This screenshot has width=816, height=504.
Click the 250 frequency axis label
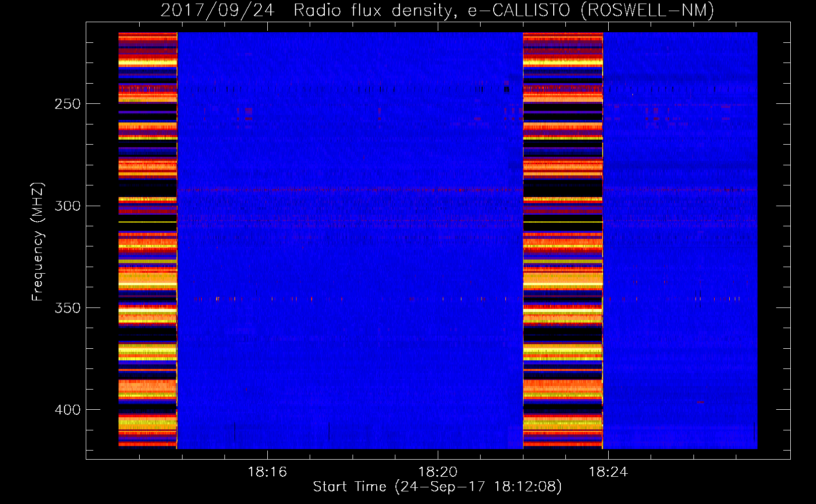[x=68, y=104]
